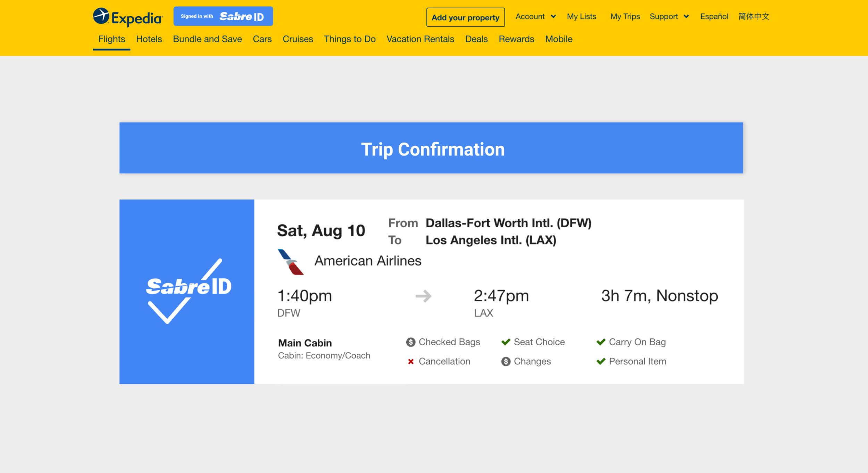
Task: Open the Support dropdown menu
Action: tap(669, 17)
